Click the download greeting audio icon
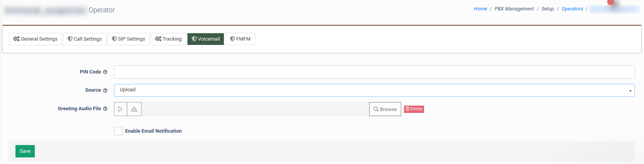The width and height of the screenshot is (644, 164). (x=134, y=109)
